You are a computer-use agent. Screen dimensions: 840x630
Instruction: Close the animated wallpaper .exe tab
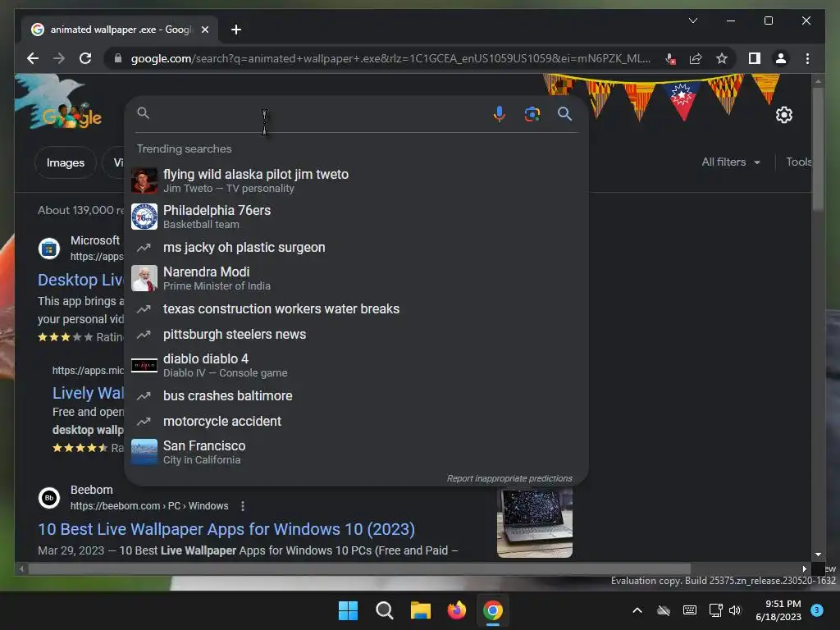[204, 30]
